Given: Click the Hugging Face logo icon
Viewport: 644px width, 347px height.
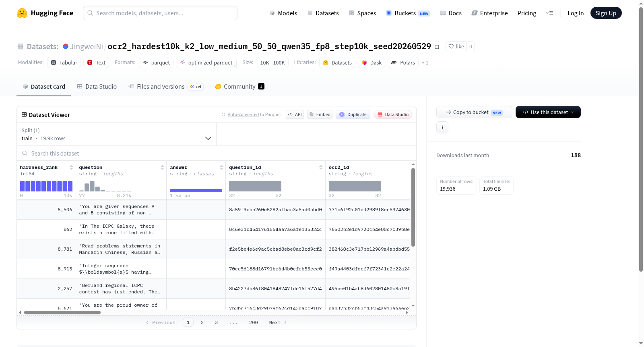Looking at the screenshot, I should click(x=22, y=13).
